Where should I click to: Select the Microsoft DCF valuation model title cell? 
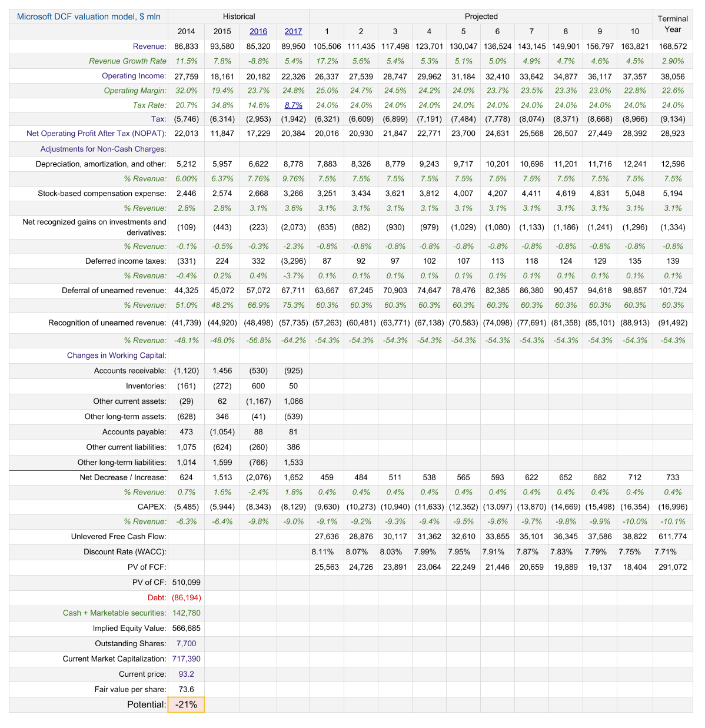point(89,16)
